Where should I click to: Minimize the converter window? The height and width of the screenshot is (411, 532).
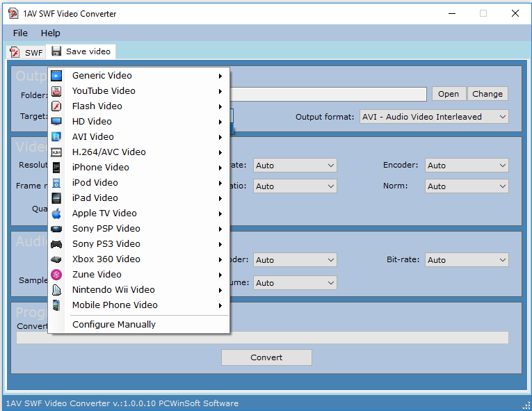452,14
